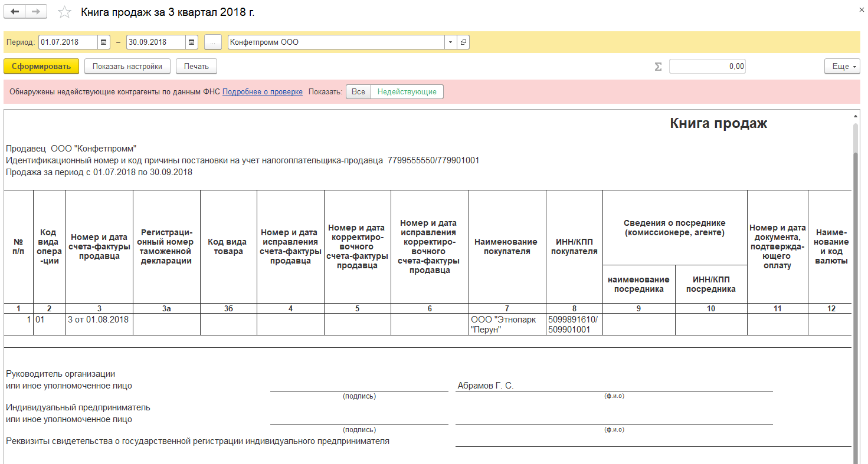Click the Код вида товара column header

[x=228, y=246]
